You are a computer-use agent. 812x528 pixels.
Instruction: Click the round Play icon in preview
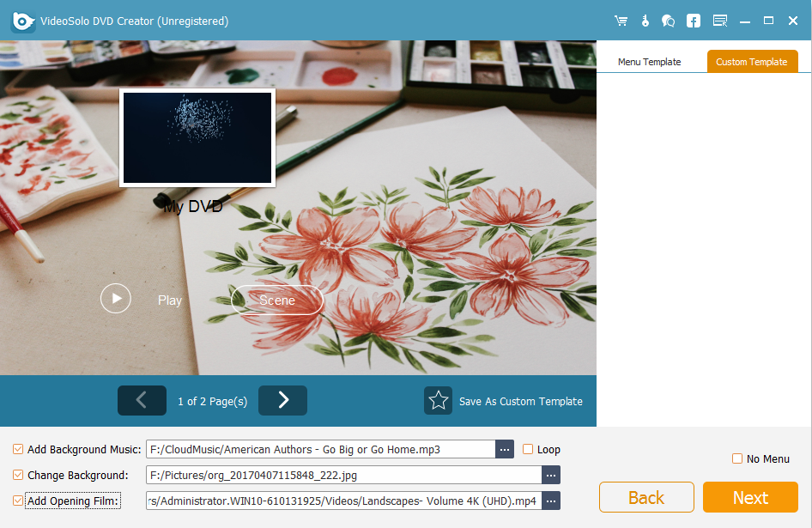[116, 299]
